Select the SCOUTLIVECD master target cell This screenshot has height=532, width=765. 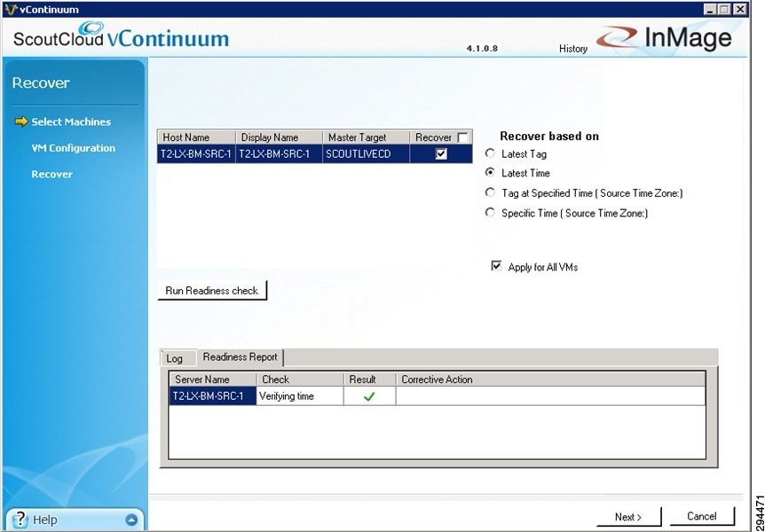tap(366, 154)
